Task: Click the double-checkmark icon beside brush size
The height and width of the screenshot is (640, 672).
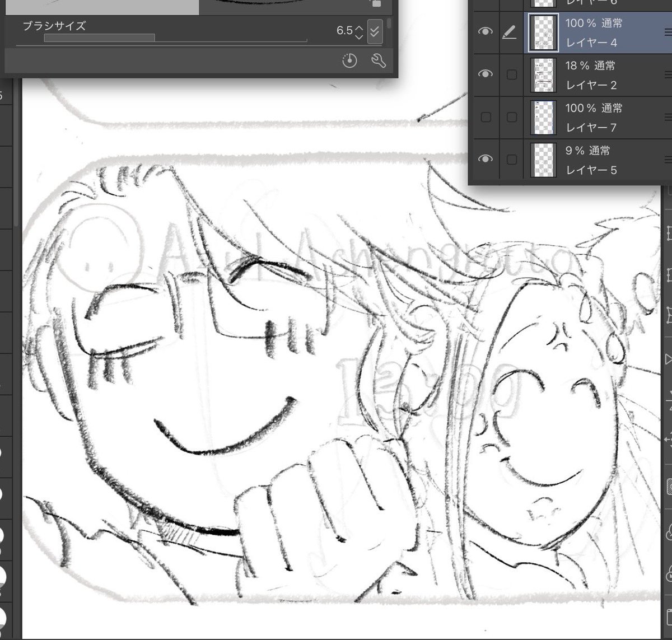Action: coord(375,31)
